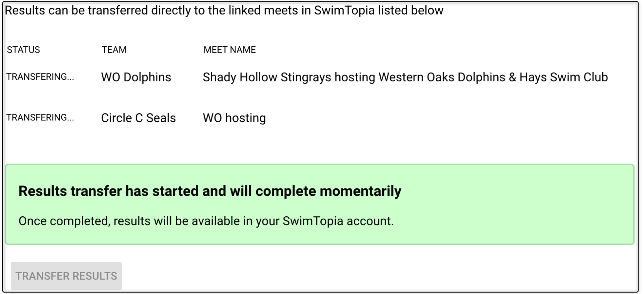Click "Hays Swim Club" in the meet name
Image resolution: width=644 pixels, height=294 pixels.
click(563, 77)
